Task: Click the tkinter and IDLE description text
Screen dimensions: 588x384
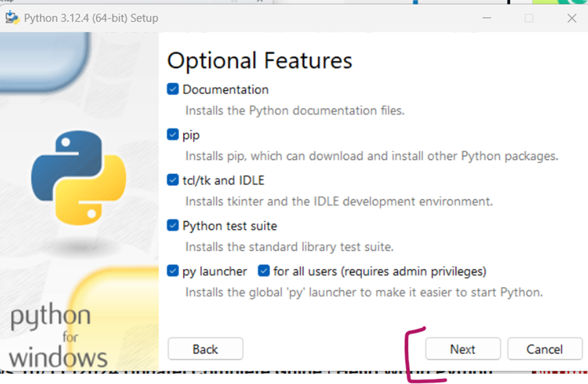Action: [338, 201]
